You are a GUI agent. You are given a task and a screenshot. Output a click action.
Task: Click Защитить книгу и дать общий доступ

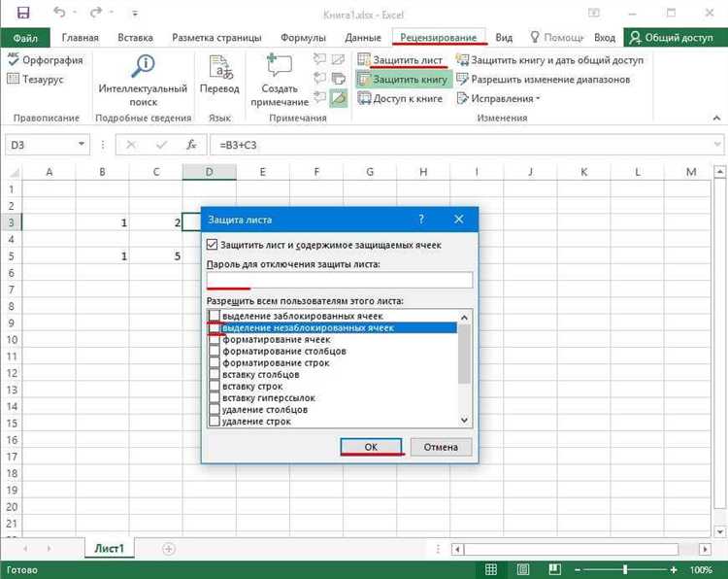(549, 60)
